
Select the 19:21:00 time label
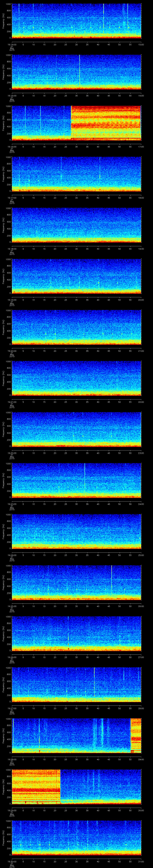click(x=12, y=402)
